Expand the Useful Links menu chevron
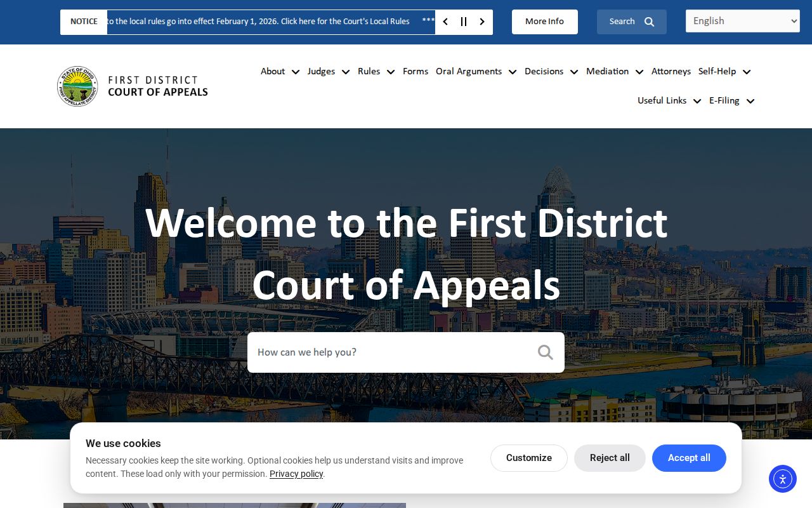Screen dimensions: 812x508 coord(697,101)
